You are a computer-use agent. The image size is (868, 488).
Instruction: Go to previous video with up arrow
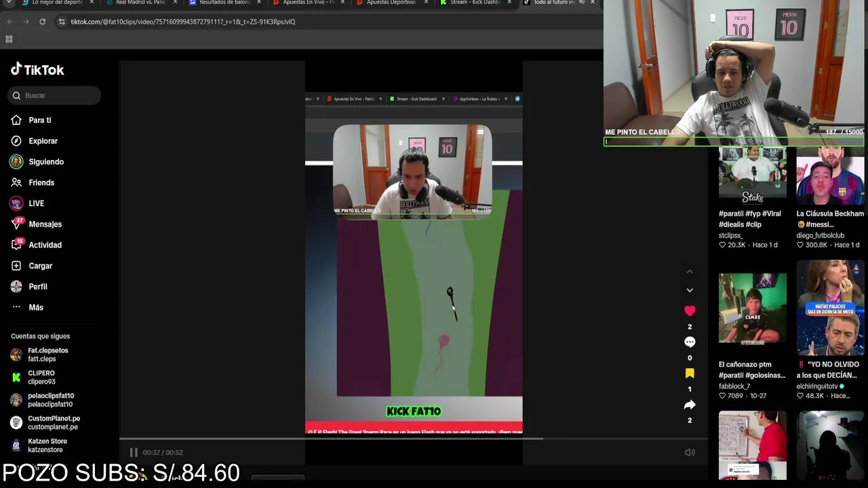(690, 272)
